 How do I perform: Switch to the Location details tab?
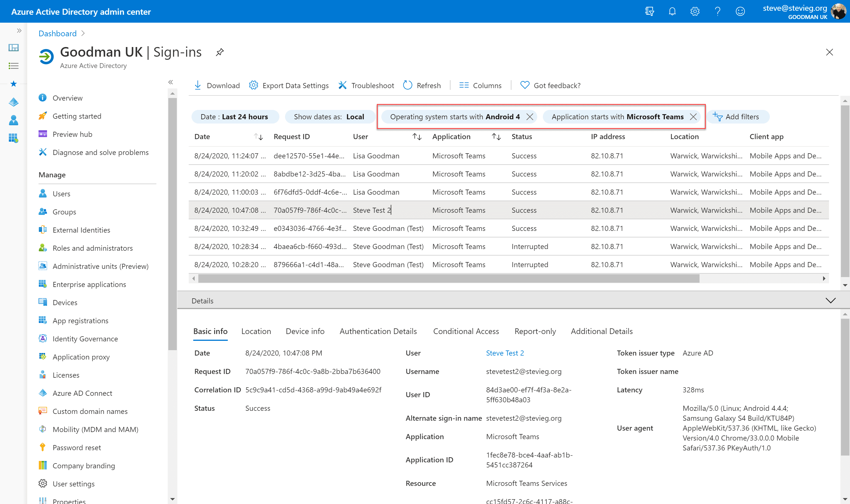(256, 331)
